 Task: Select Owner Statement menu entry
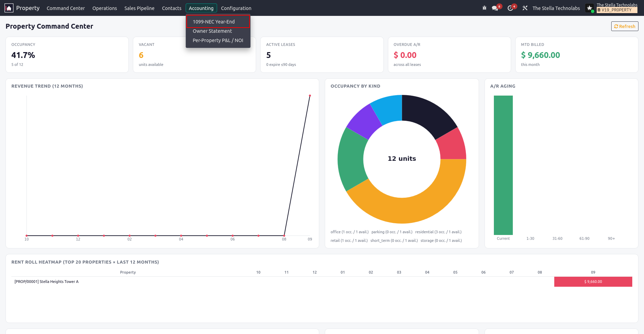218,31
